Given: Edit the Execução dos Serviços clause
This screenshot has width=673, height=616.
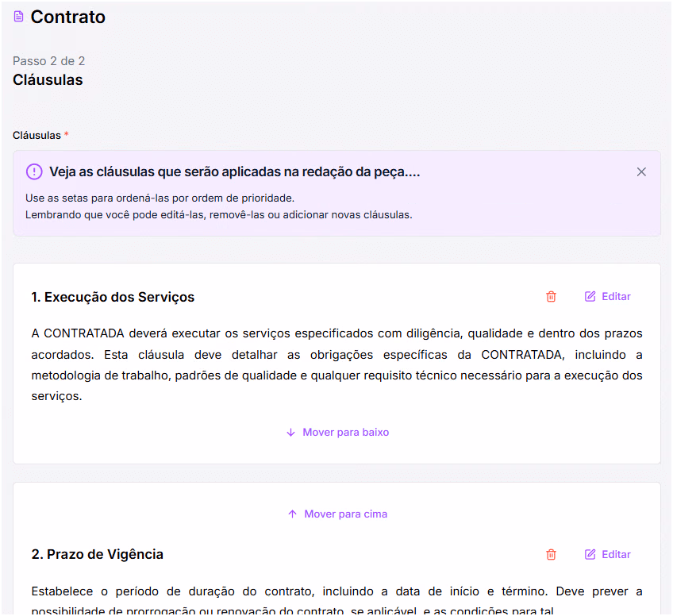Looking at the screenshot, I should click(x=607, y=297).
